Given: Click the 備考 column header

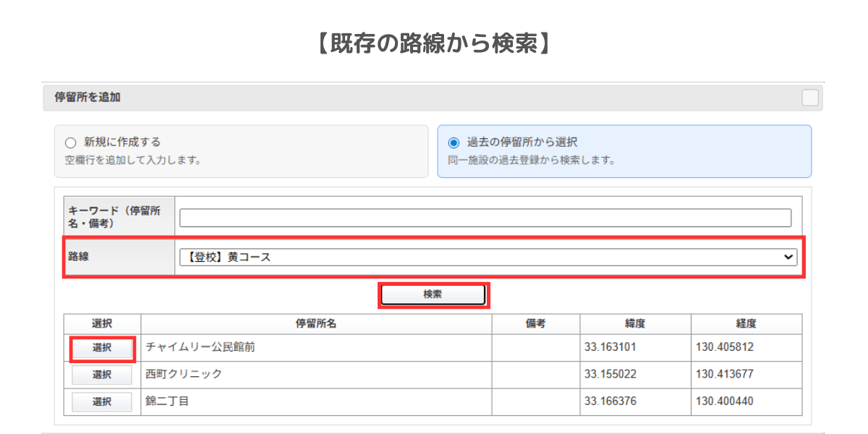Looking at the screenshot, I should pos(535,324).
